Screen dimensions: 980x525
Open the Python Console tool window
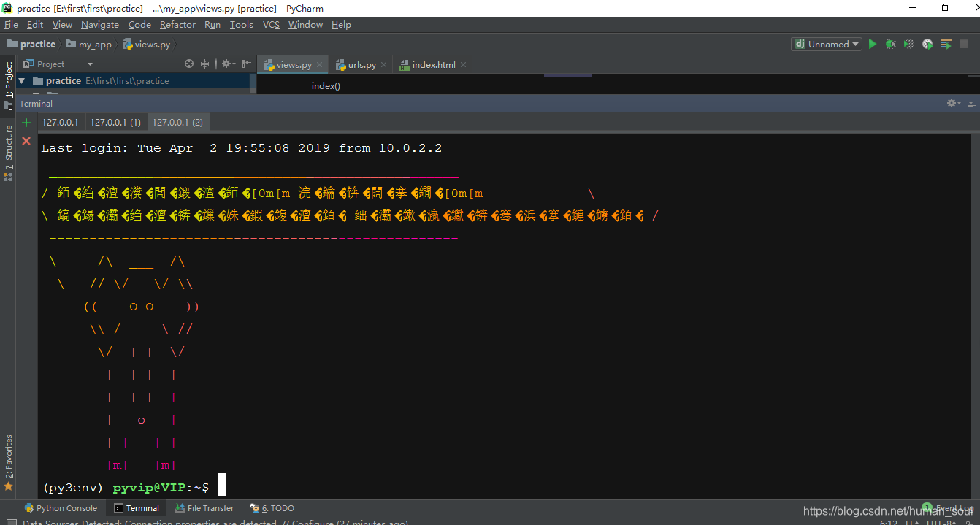pyautogui.click(x=61, y=508)
